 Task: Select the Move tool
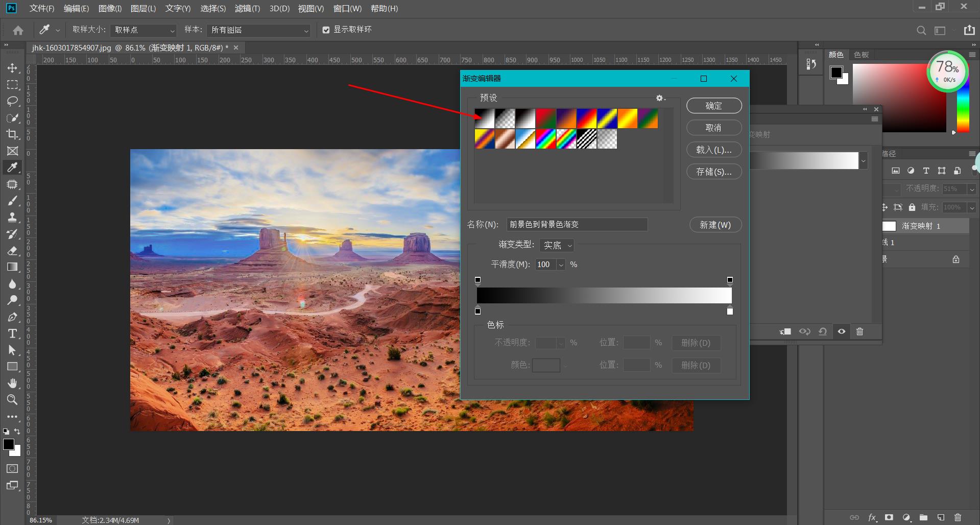[12, 68]
